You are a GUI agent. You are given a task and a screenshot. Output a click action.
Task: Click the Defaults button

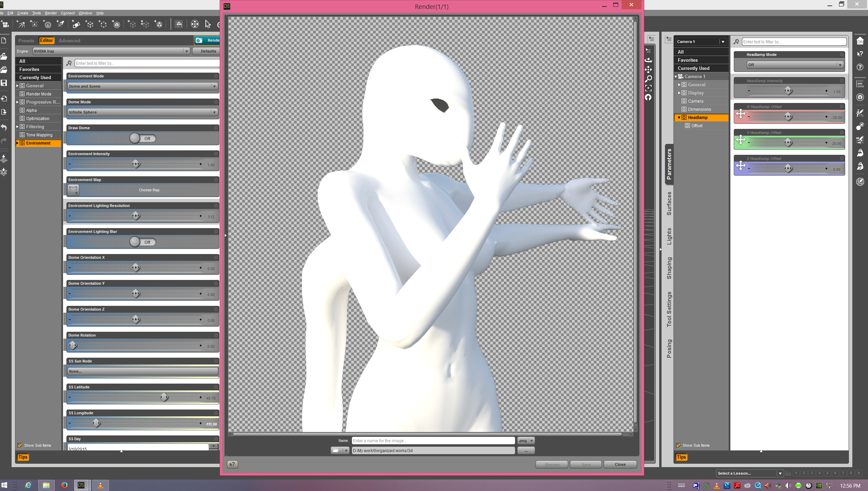tap(208, 51)
